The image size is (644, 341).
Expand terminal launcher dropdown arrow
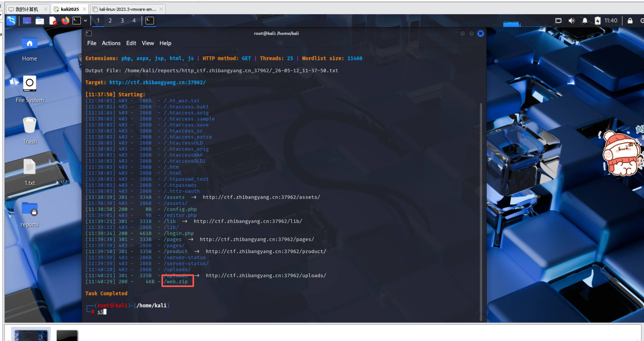point(85,20)
